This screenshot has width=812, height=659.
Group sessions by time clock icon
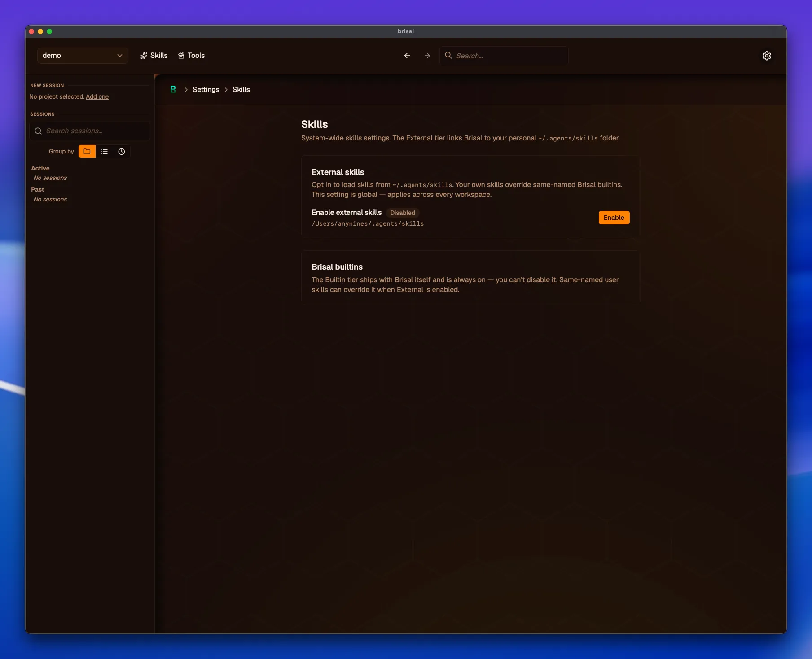coord(122,152)
